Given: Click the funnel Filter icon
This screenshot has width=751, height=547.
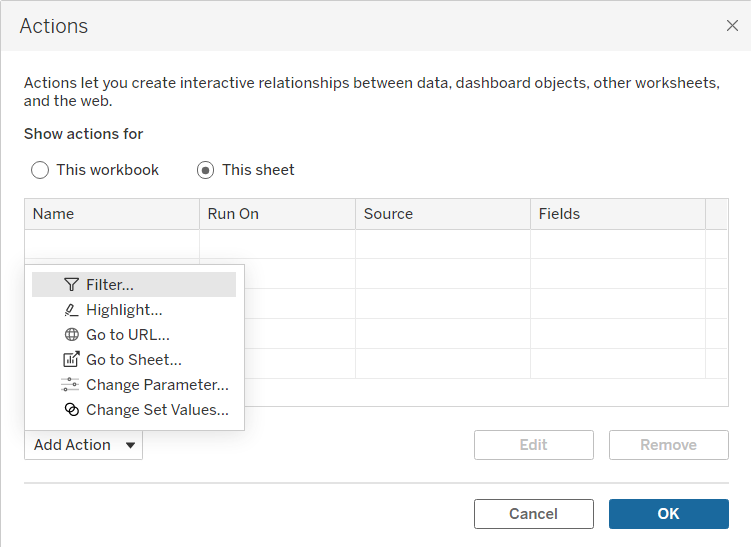Looking at the screenshot, I should point(71,285).
